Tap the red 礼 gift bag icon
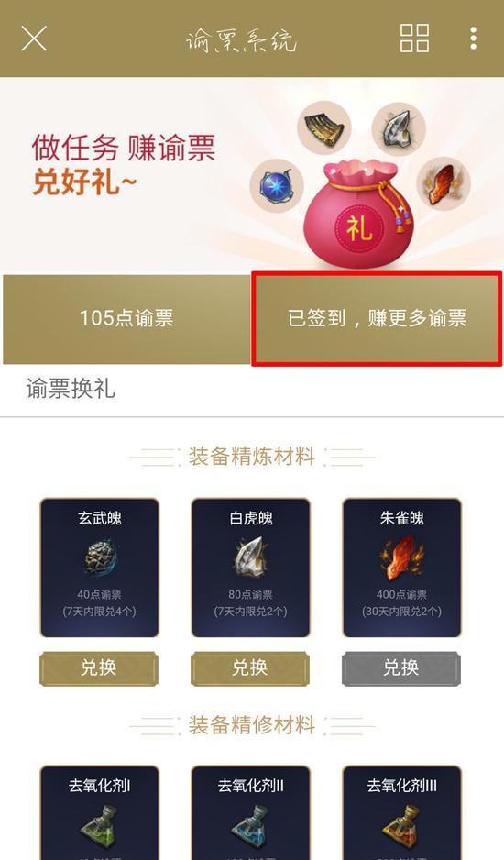504x860 pixels. (x=359, y=213)
